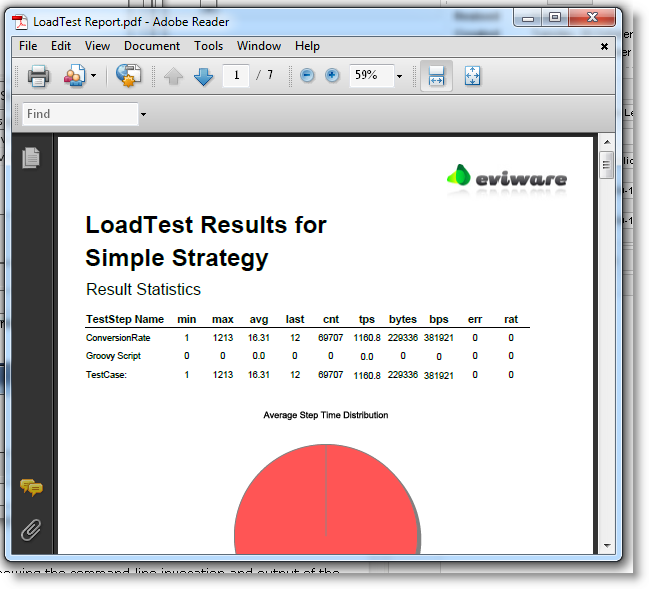Click the ConversionRate row label
Screen dimensions: 649x589
pyautogui.click(x=118, y=338)
